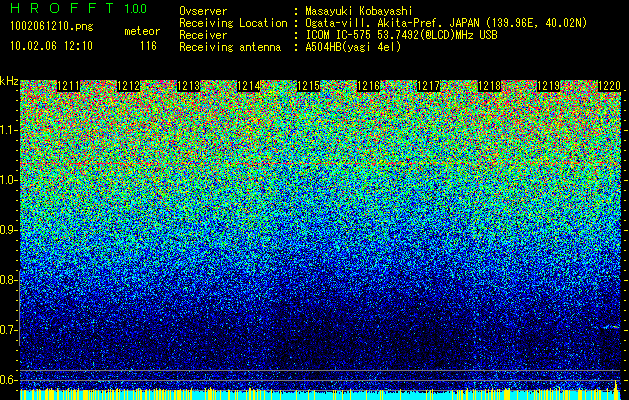
Task: Click the 1219 time marker
Action: [548, 86]
